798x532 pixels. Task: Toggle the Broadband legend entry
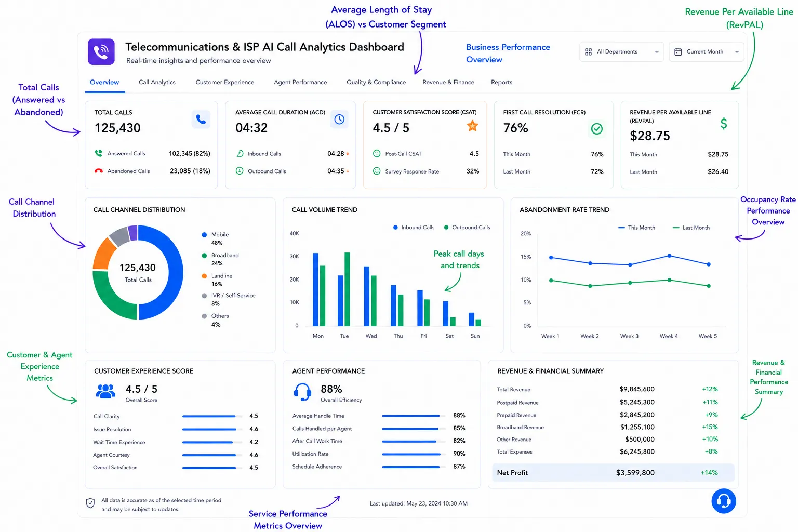[x=220, y=259]
